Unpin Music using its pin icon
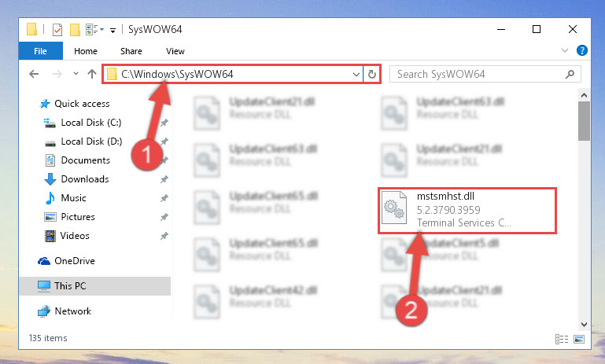 pos(164,198)
